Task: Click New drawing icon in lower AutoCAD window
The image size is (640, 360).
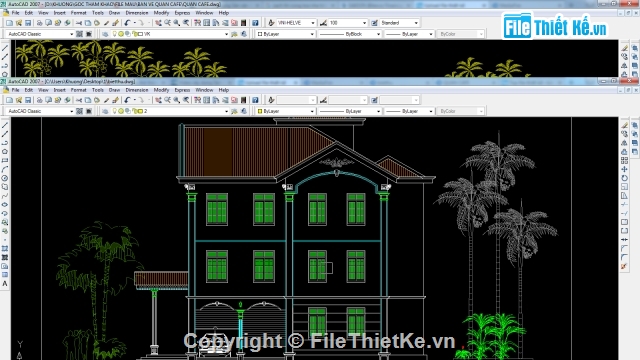Action: pos(9,100)
